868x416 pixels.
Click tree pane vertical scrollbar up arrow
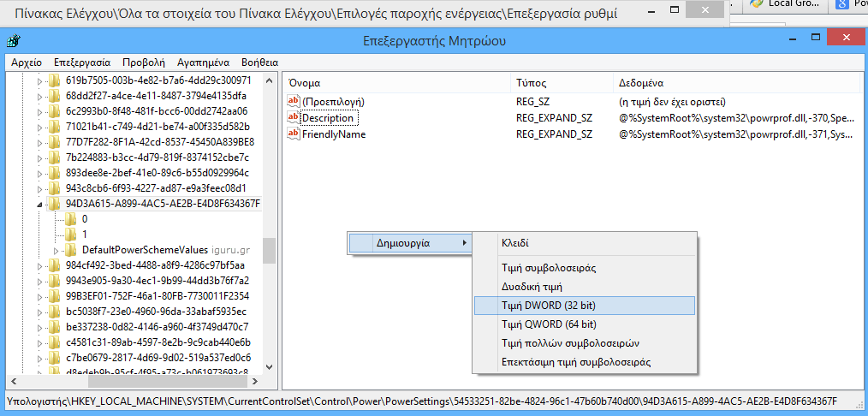pos(269,80)
